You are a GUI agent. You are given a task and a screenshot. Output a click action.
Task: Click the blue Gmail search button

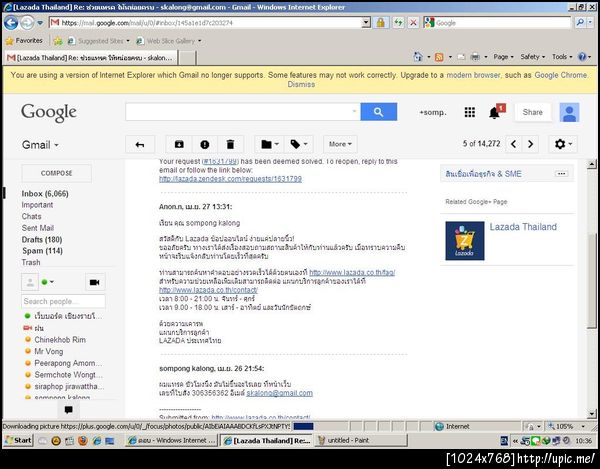378,112
